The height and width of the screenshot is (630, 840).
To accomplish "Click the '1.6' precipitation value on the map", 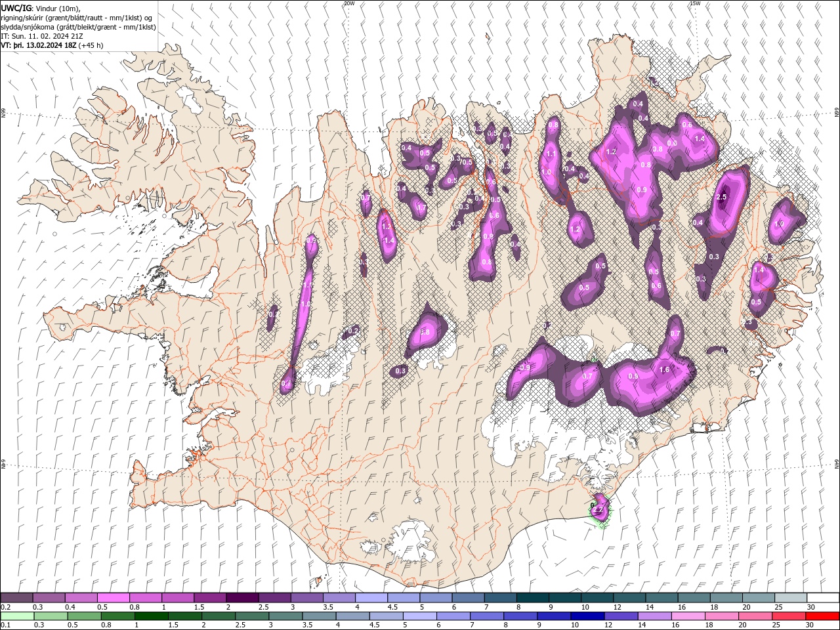I will click(x=664, y=369).
